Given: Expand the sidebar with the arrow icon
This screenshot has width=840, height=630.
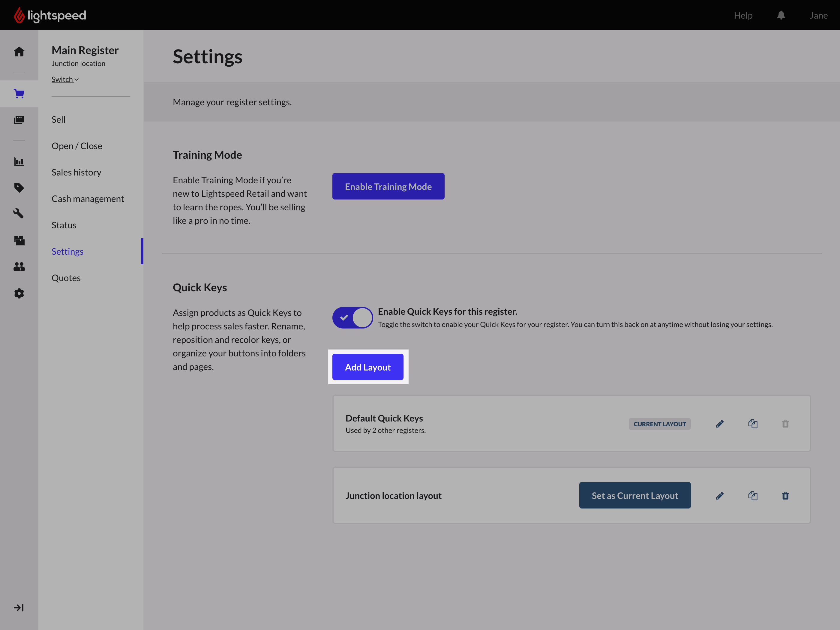Looking at the screenshot, I should click(19, 608).
